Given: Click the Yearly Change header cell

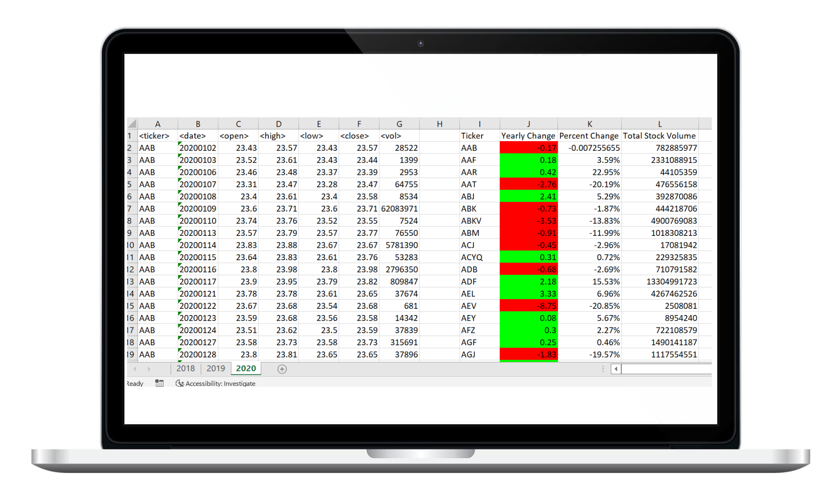Looking at the screenshot, I should 528,136.
